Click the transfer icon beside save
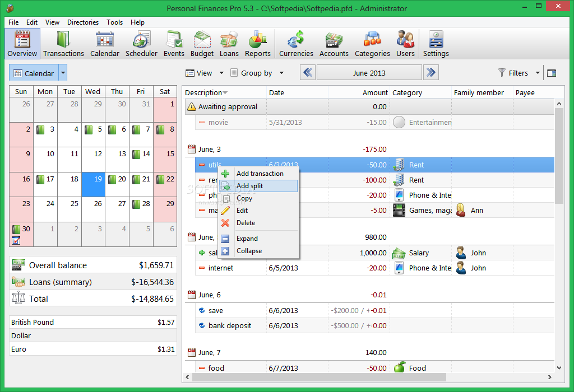This screenshot has width=574, height=392. click(202, 310)
